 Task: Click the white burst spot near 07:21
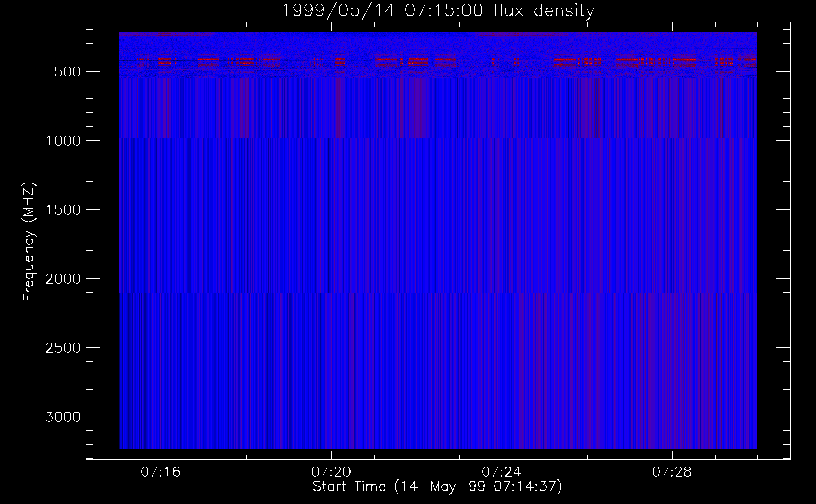[380, 61]
